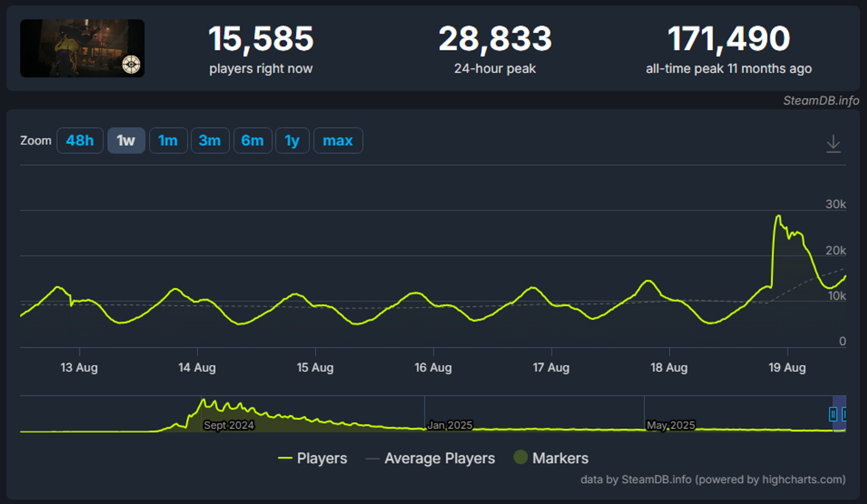Set chart zoom to 6m
Screen dimensions: 867x504
252,140
